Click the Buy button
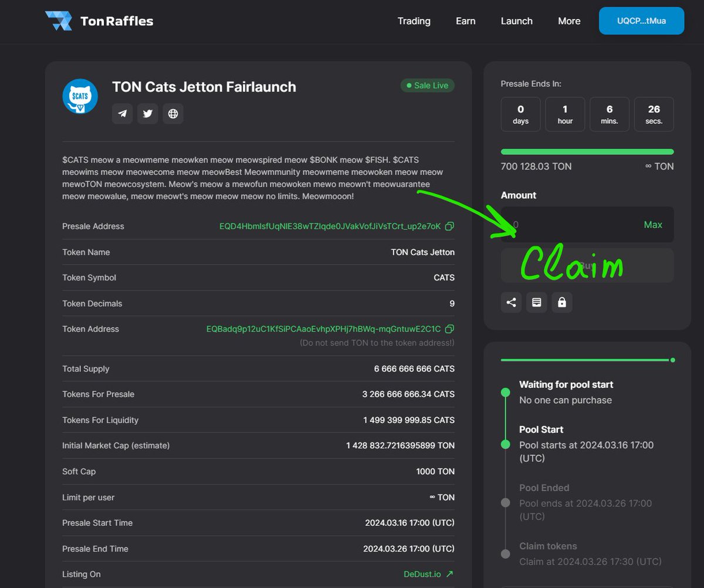The width and height of the screenshot is (704, 588). [x=587, y=265]
